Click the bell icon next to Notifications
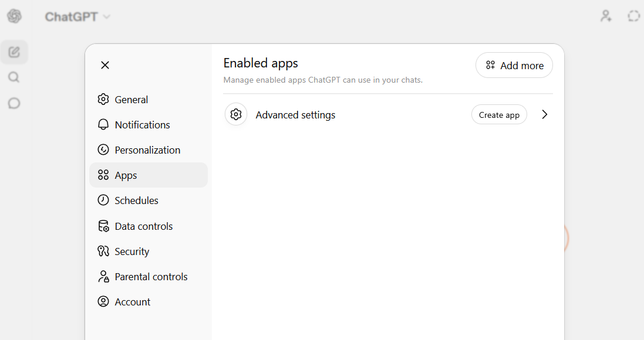This screenshot has height=340, width=644. 103,124
